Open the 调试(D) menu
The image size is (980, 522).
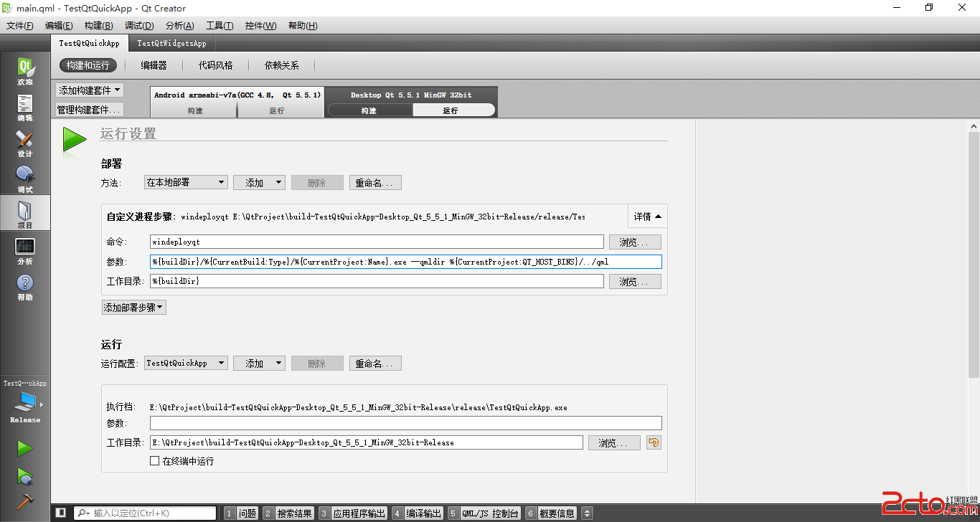[x=139, y=25]
